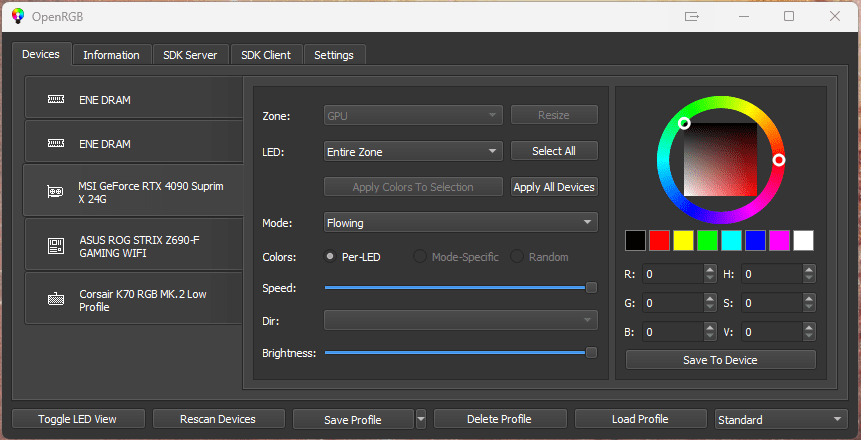
Task: Increase the R value with up arrow
Action: pos(710,269)
